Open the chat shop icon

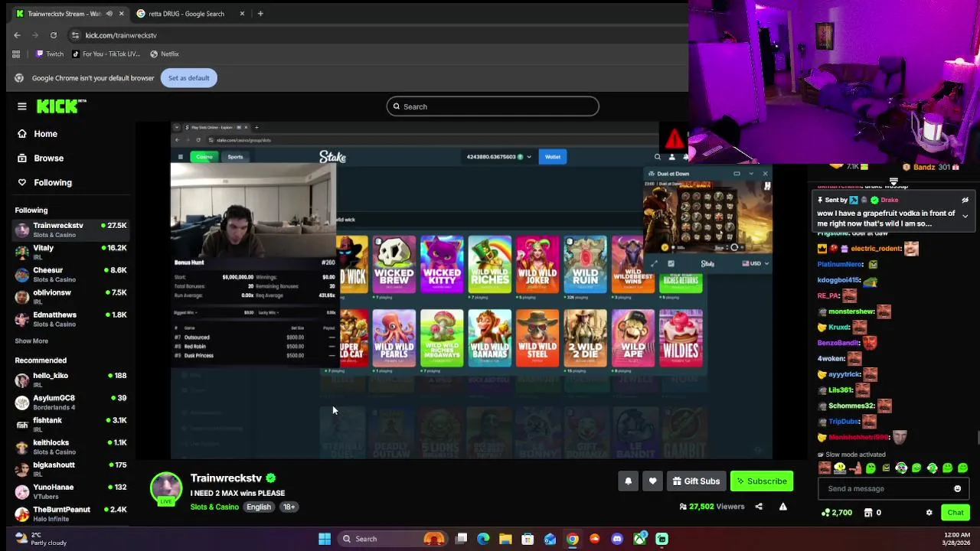click(868, 513)
